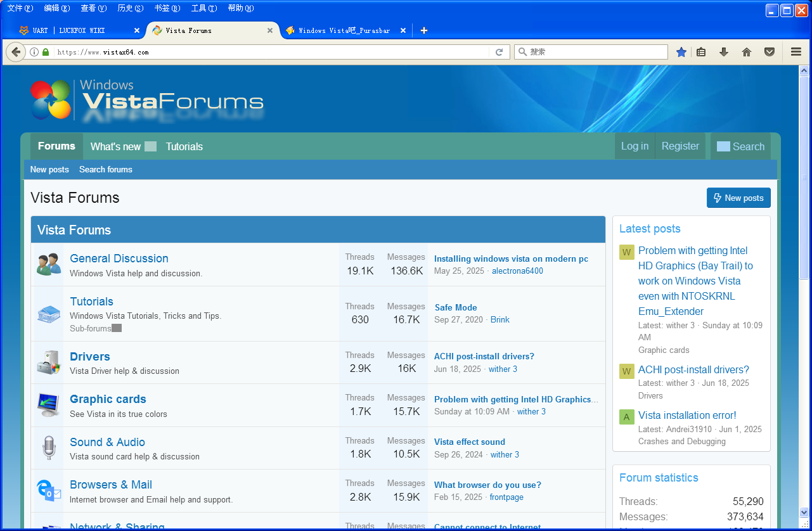Image resolution: width=812 pixels, height=531 pixels.
Task: Click the Pocket icon in toolbar
Action: click(770, 52)
